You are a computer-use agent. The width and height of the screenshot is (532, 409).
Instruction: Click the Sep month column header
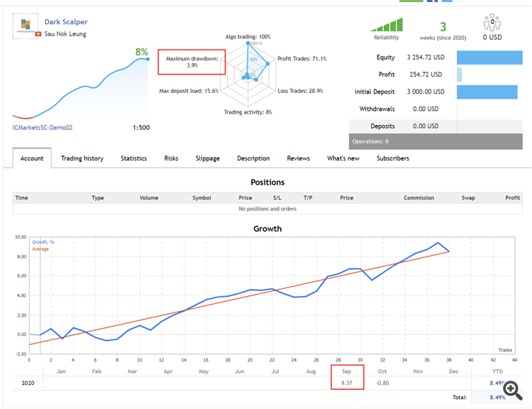click(347, 371)
